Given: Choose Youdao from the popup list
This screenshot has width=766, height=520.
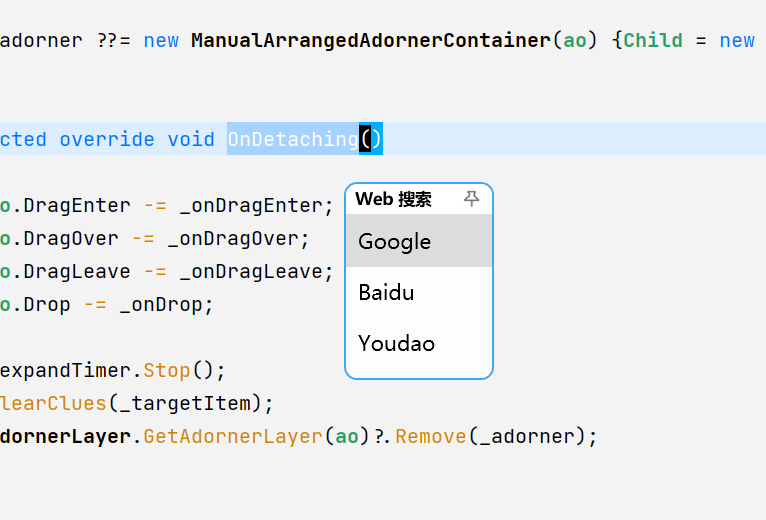Looking at the screenshot, I should 419,343.
